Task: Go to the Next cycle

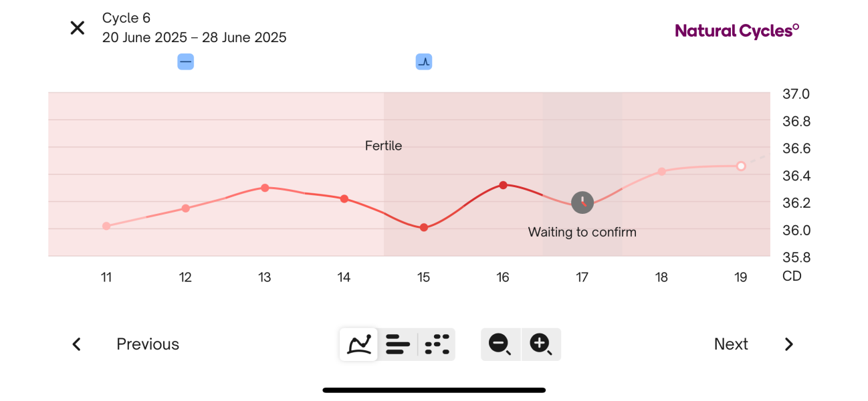Action: (731, 344)
